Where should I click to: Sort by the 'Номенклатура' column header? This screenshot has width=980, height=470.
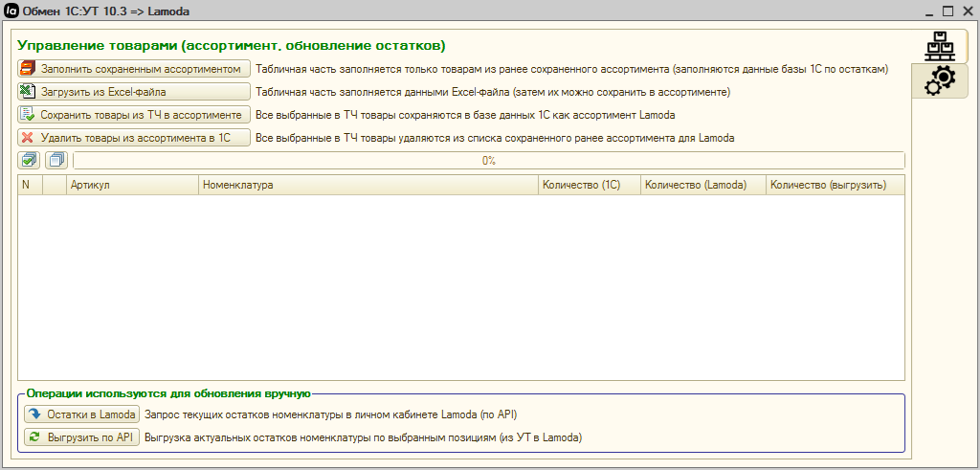coord(368,185)
